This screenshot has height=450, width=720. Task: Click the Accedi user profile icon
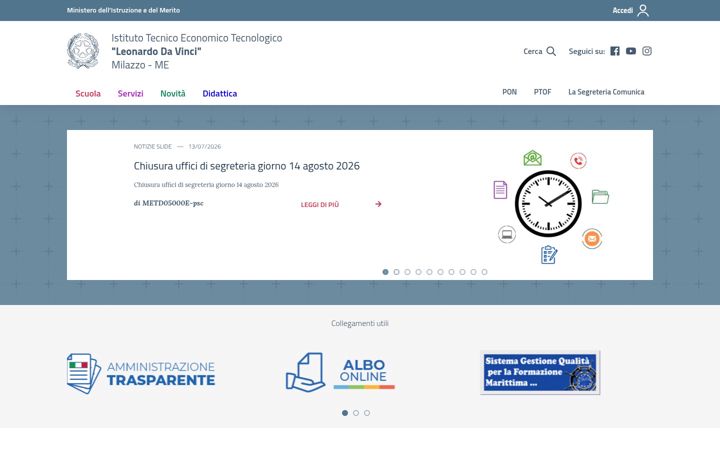coord(643,10)
